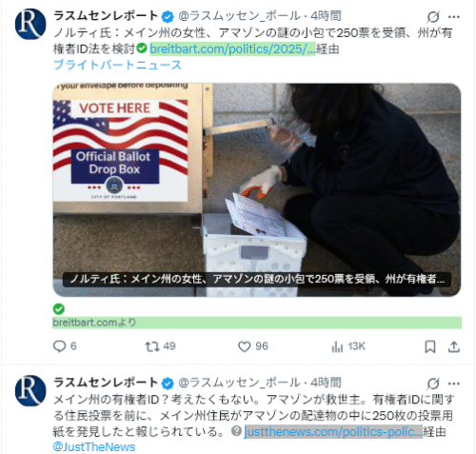The width and height of the screenshot is (476, 454).
Task: Open the justthenews.com/politics link
Action: [x=333, y=431]
